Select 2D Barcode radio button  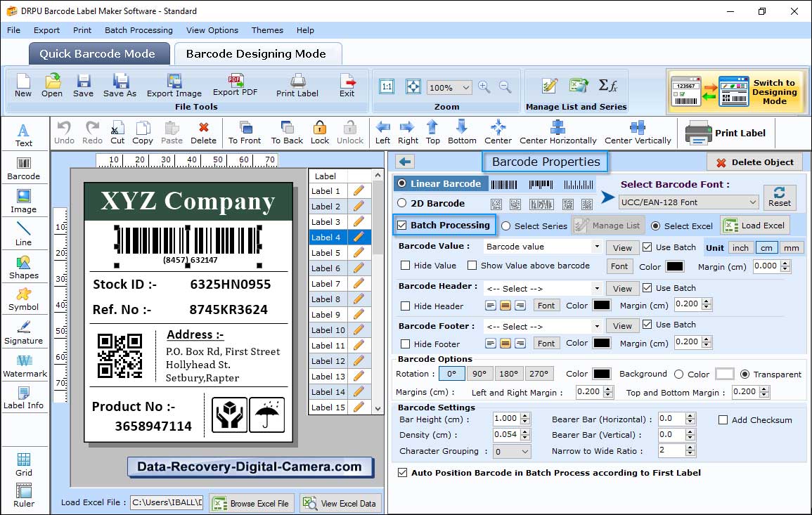point(402,203)
